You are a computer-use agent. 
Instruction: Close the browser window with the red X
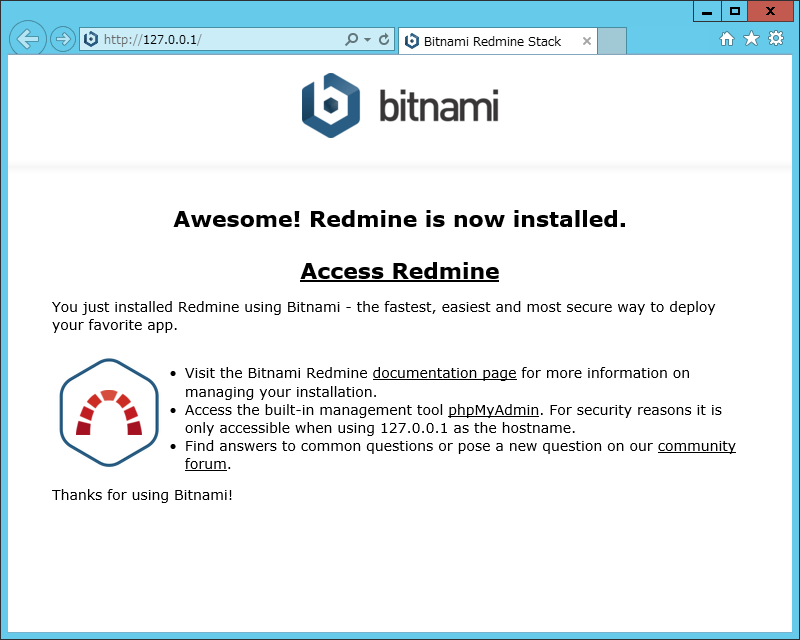pos(770,11)
